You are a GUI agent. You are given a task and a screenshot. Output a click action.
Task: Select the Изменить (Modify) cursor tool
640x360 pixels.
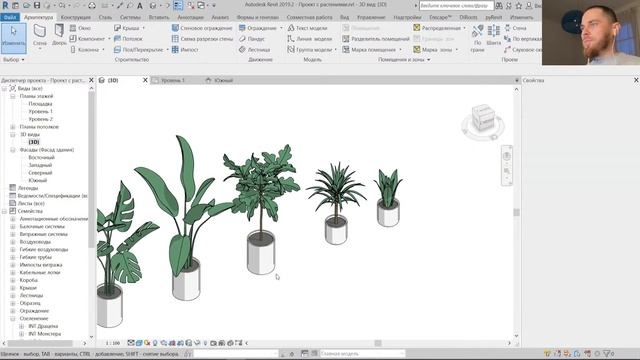pyautogui.click(x=13, y=38)
